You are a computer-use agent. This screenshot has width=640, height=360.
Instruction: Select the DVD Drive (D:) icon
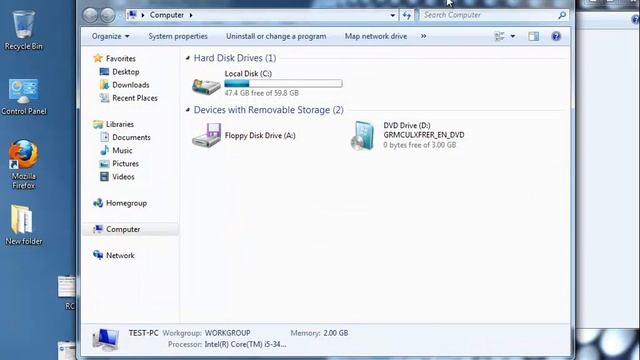point(362,135)
